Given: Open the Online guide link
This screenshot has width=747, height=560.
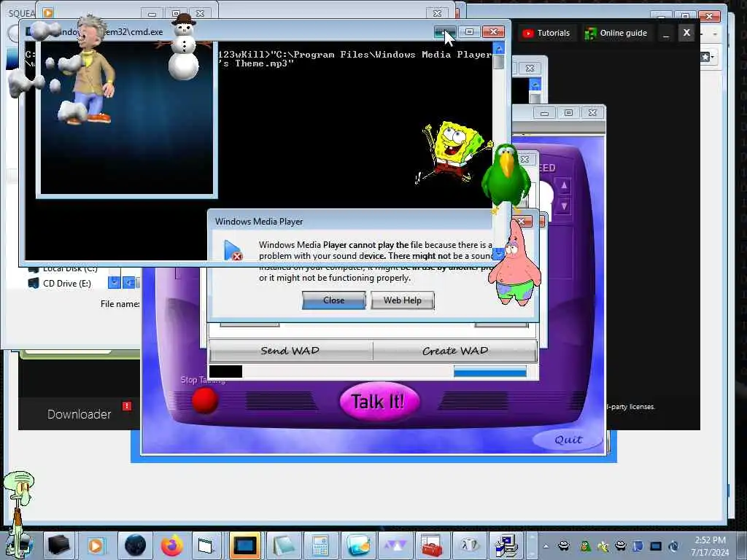Looking at the screenshot, I should (x=616, y=33).
